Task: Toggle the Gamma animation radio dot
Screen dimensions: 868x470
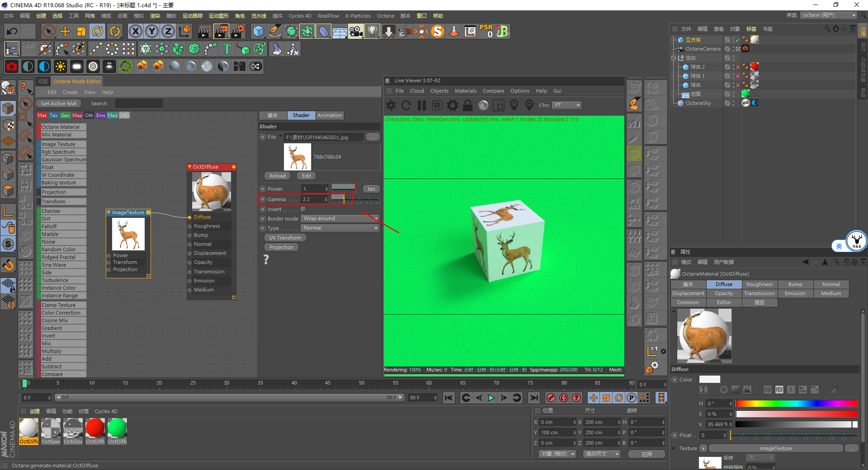Action: click(263, 199)
